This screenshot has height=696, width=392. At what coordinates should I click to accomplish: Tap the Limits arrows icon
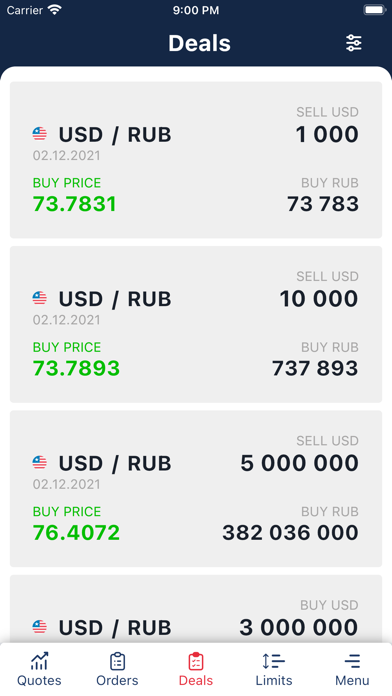click(x=273, y=661)
